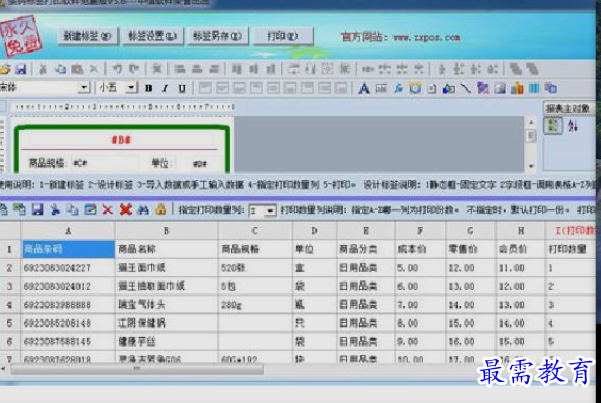Lock the table with the padlock icon
Screen dimensions: 601x403
tap(161, 209)
